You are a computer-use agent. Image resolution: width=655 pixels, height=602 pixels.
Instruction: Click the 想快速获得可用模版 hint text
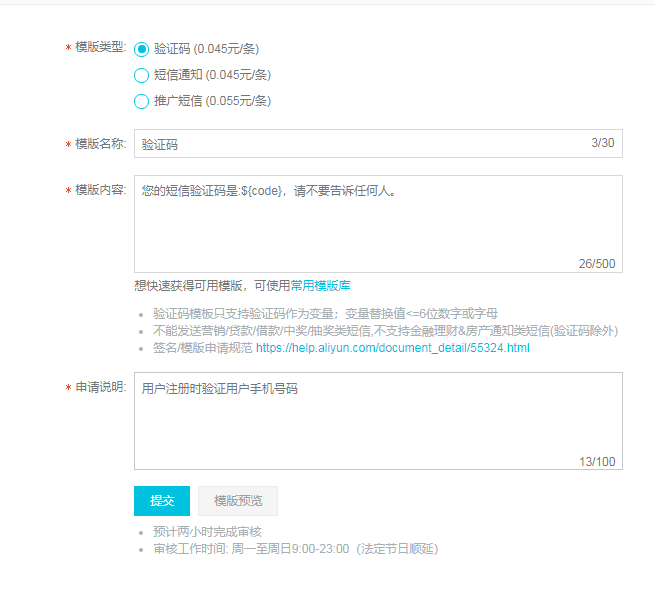pos(212,286)
